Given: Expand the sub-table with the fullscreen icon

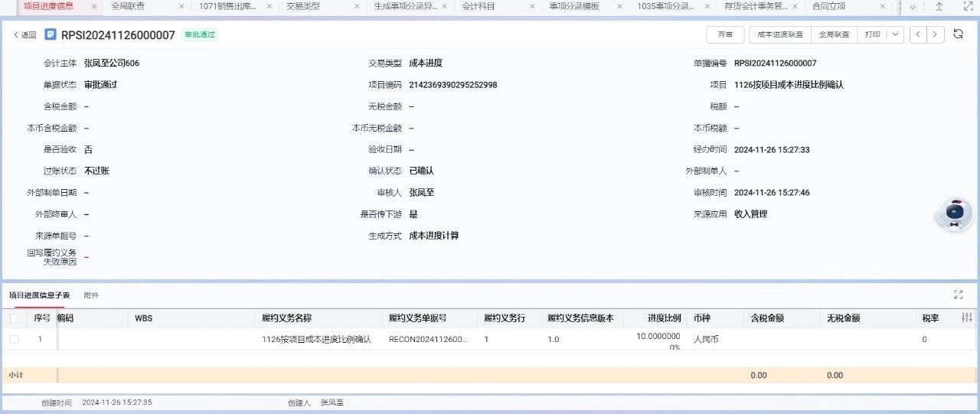Looking at the screenshot, I should pos(959,295).
